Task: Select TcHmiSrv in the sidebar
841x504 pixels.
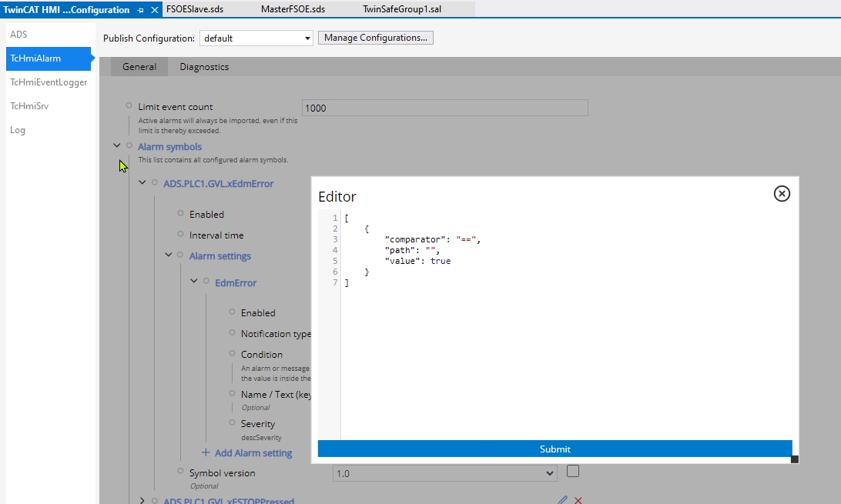Action: pyautogui.click(x=29, y=106)
